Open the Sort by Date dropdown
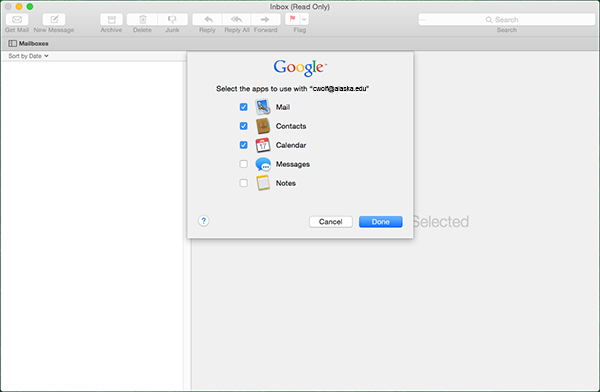 pyautogui.click(x=28, y=56)
